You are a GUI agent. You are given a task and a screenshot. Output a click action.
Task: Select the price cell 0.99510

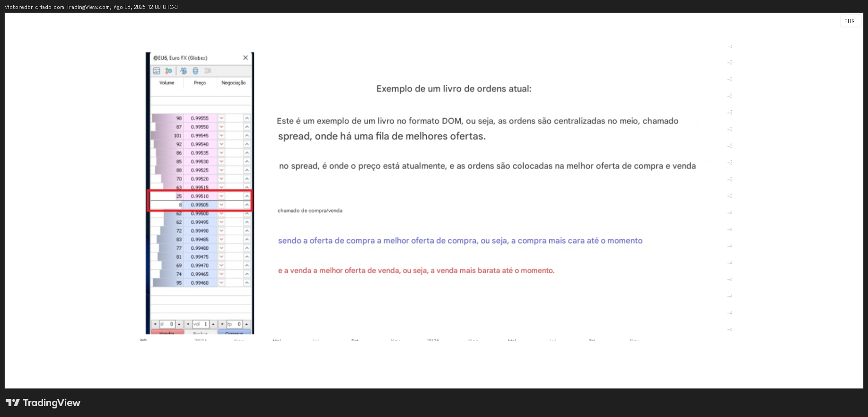point(200,196)
